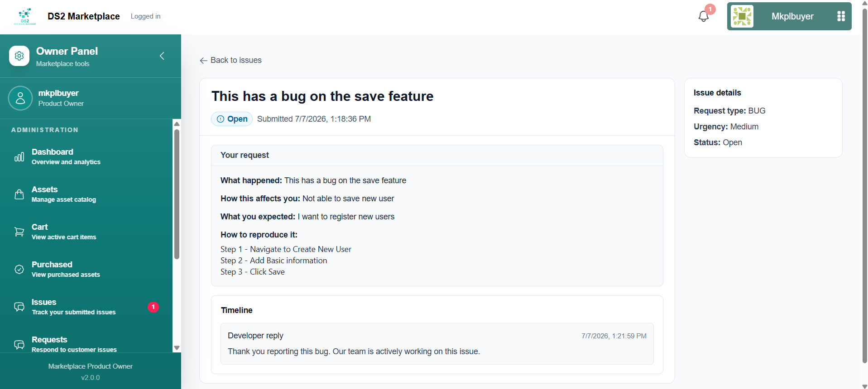Click Step 2 Add Basic information

pos(273,261)
